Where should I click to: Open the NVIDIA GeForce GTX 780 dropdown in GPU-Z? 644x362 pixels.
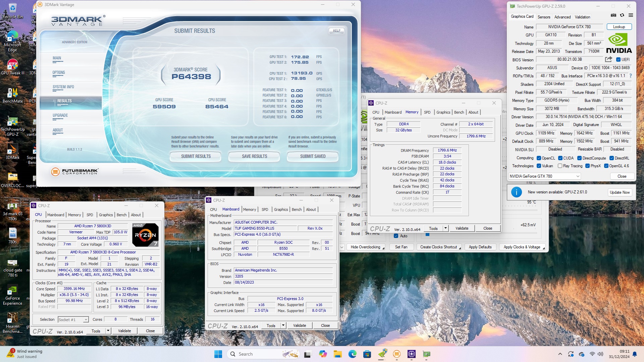[x=544, y=176]
